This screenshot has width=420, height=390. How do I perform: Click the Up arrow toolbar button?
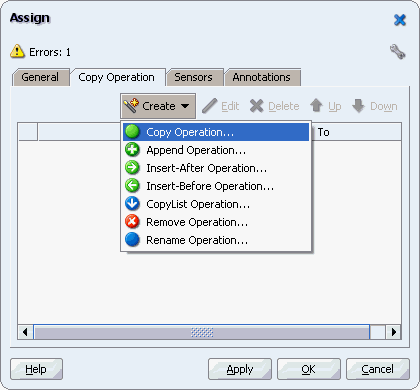click(325, 106)
